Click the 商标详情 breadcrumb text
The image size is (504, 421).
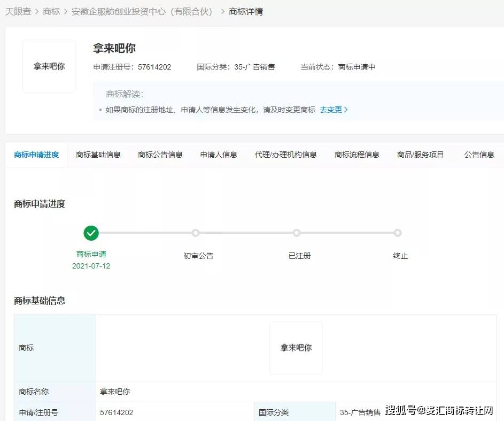point(246,12)
